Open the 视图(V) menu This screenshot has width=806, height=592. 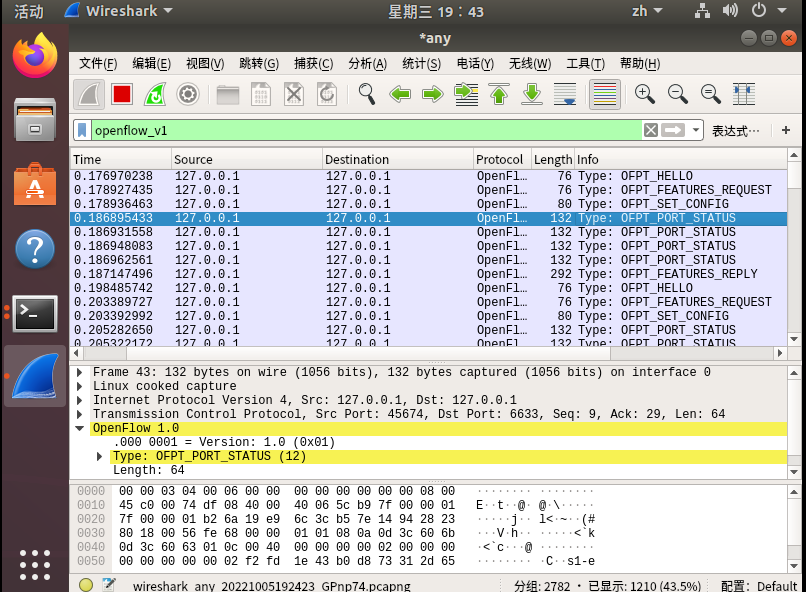tap(205, 64)
